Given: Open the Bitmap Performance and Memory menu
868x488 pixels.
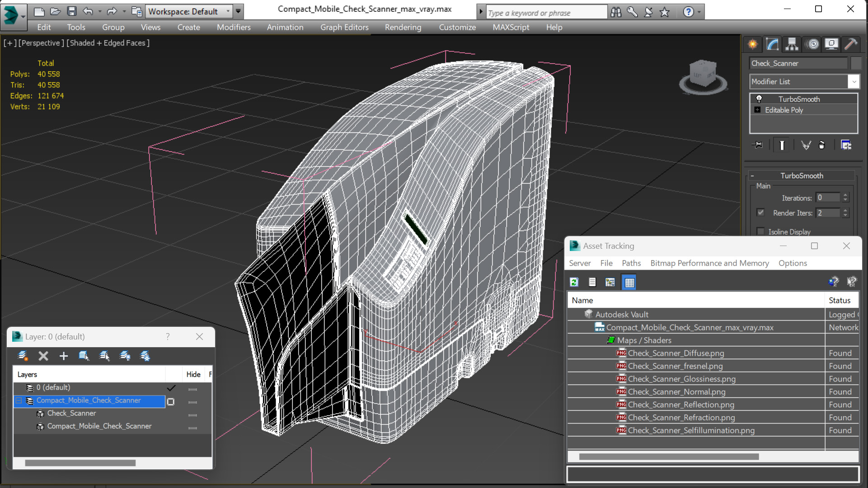Looking at the screenshot, I should click(709, 263).
